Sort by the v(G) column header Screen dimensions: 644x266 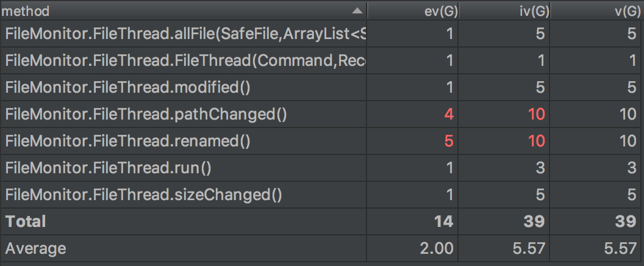click(x=623, y=11)
